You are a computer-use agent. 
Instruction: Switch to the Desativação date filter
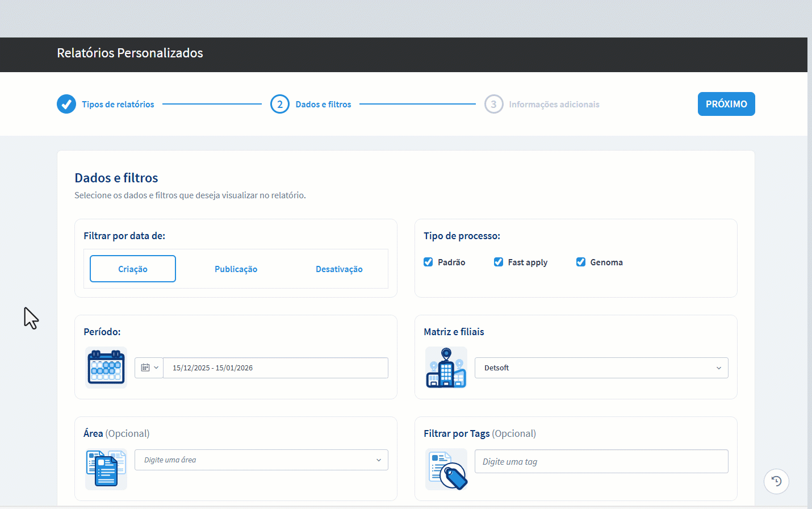coord(339,269)
